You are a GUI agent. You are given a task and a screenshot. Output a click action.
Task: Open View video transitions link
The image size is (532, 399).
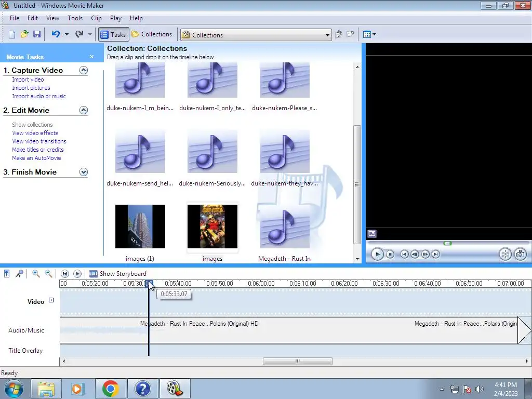click(39, 141)
